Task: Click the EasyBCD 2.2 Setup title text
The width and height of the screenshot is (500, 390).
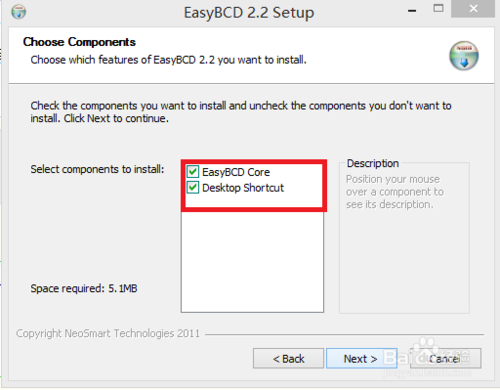Action: coord(249,13)
